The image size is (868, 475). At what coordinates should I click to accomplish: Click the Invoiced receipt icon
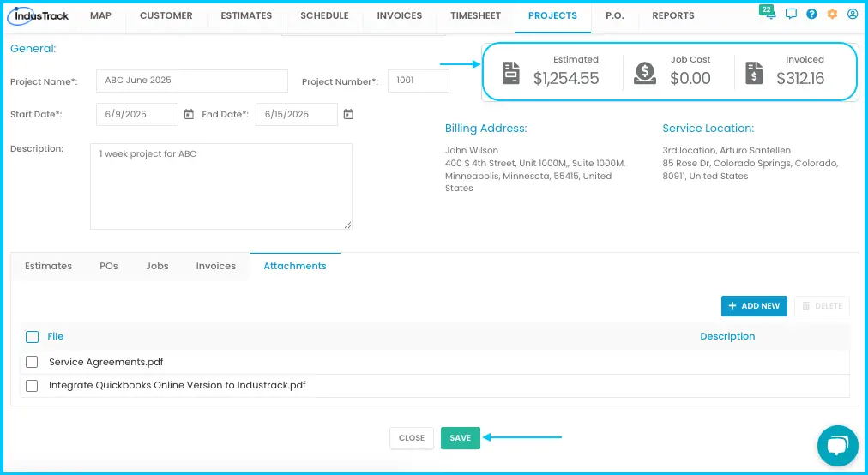pos(753,73)
